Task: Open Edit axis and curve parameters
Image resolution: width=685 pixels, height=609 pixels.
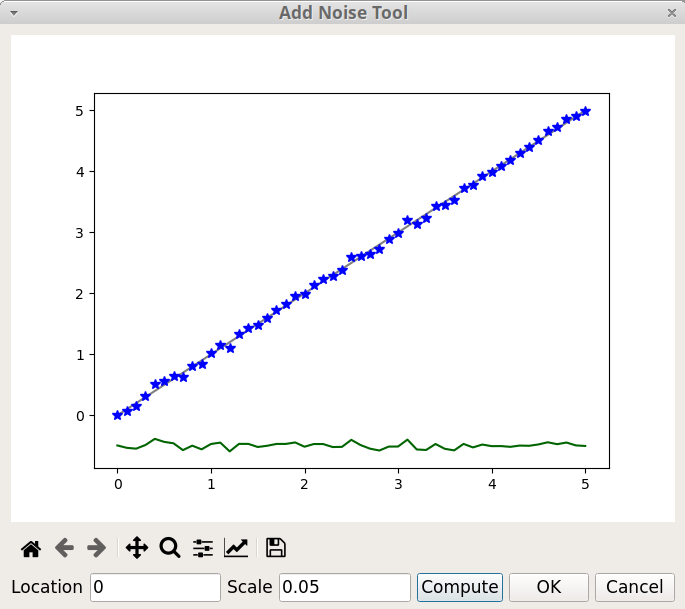Action: point(236,547)
